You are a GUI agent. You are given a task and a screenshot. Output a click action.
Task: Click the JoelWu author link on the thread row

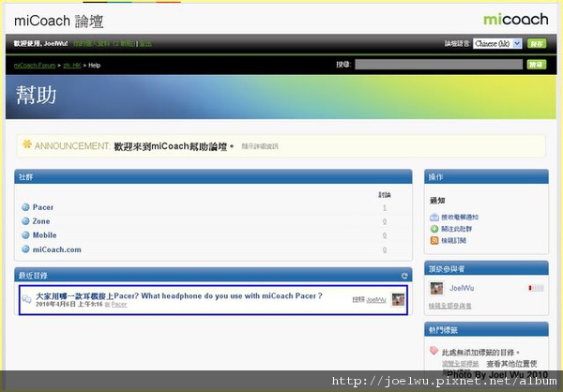376,300
